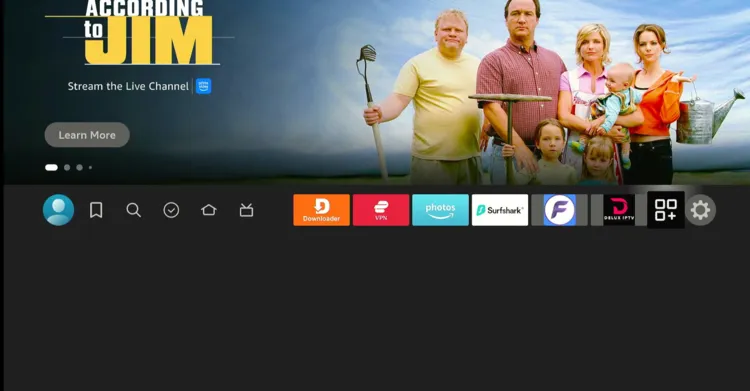Launch the Surfshark app
This screenshot has width=750, height=391.
(500, 210)
